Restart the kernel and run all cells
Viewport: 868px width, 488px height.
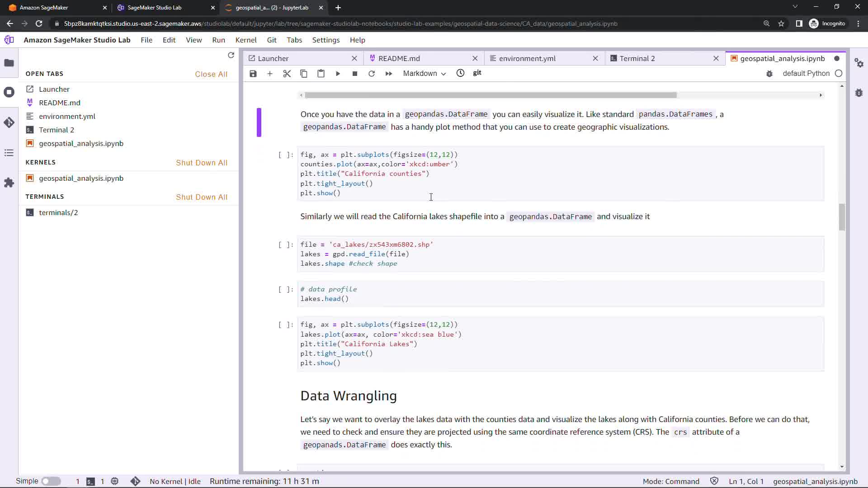pyautogui.click(x=389, y=74)
